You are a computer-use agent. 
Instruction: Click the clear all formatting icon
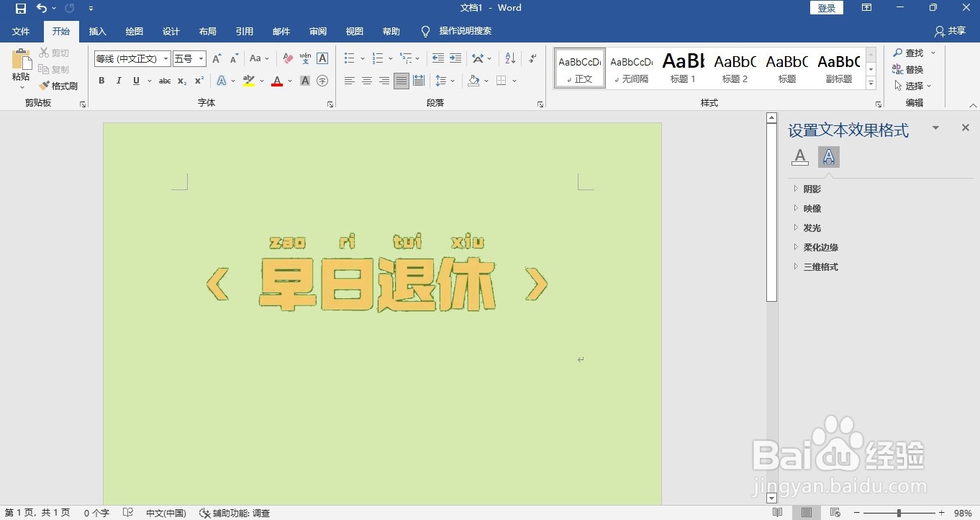(287, 58)
